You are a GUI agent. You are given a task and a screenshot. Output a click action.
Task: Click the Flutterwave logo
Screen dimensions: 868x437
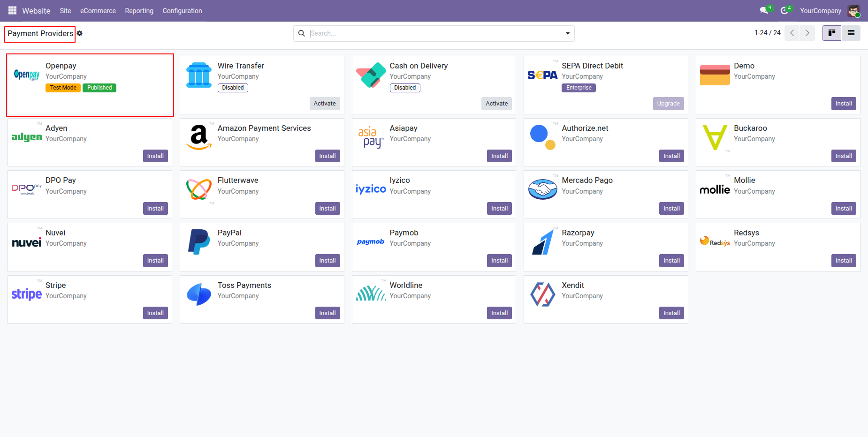point(199,189)
